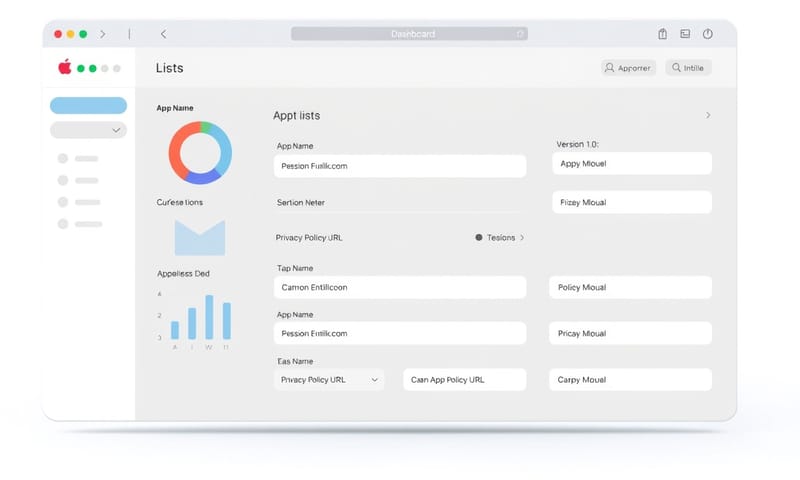800x480 pixels.
Task: Select the fourth sidebar list item
Action: tap(80, 224)
